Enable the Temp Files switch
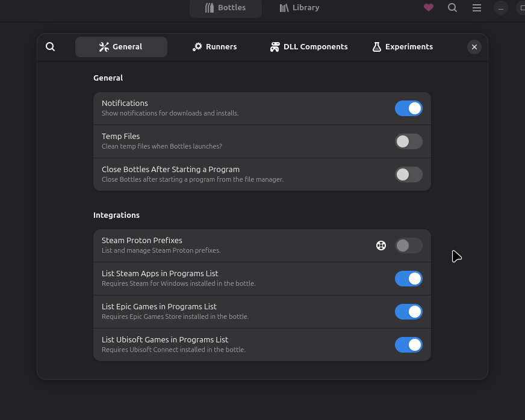This screenshot has width=525, height=420. (408, 141)
